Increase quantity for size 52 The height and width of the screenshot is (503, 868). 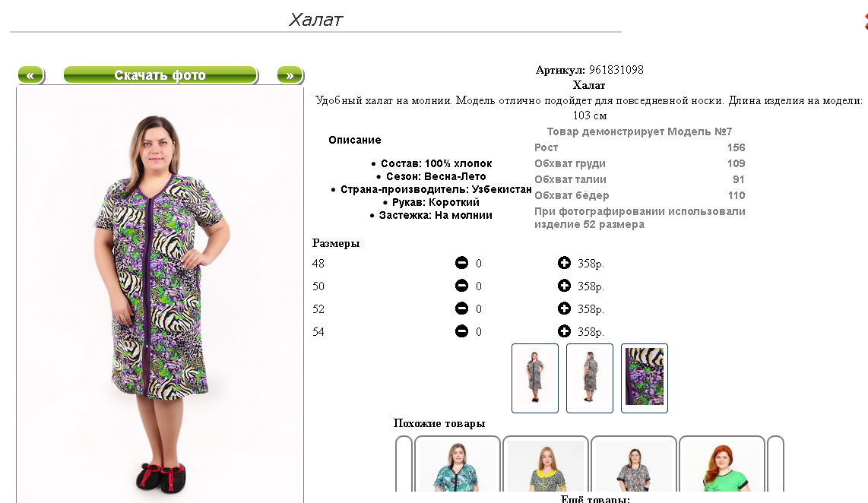(564, 308)
